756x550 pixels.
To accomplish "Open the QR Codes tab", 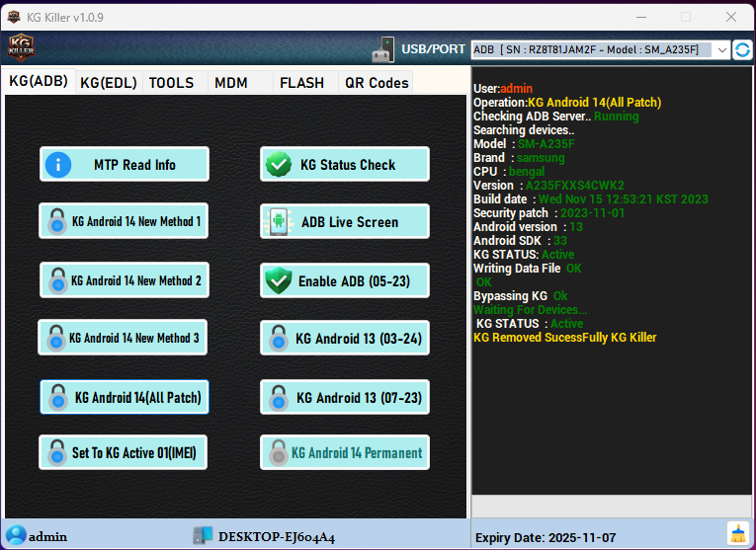I will pos(376,83).
